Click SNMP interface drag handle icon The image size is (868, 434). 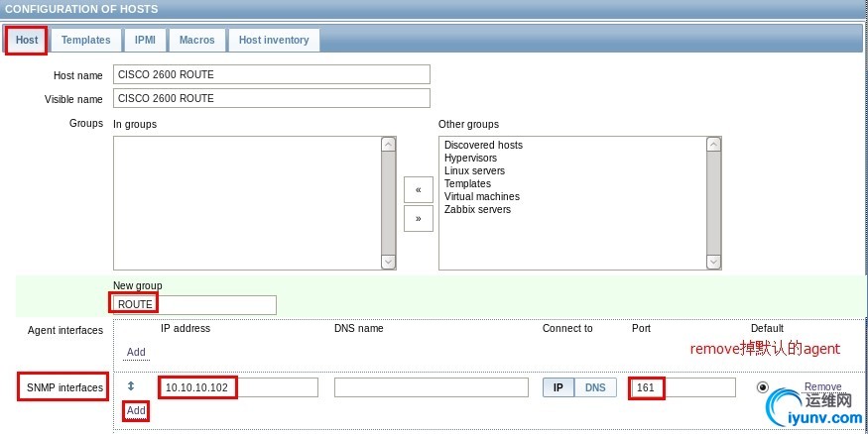pos(131,386)
